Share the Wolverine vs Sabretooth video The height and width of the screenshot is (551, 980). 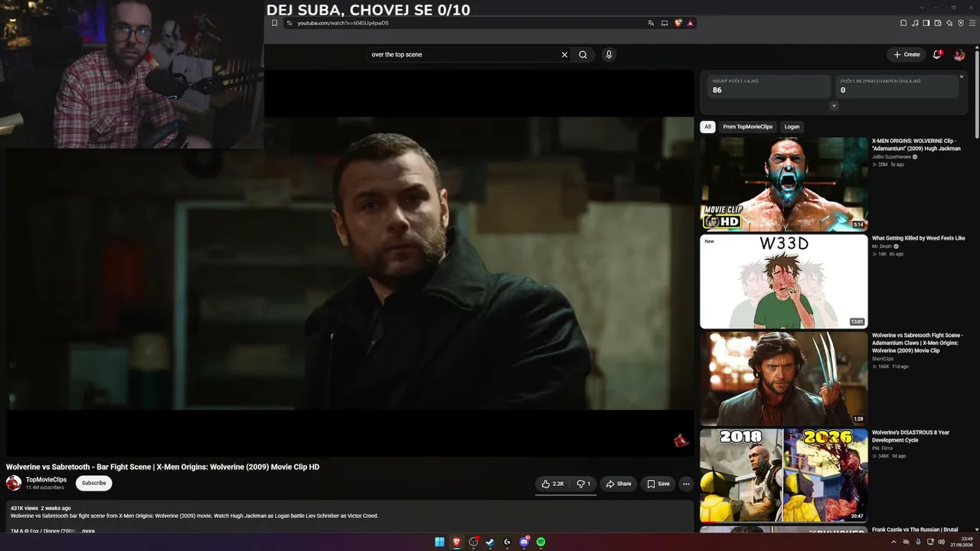619,484
